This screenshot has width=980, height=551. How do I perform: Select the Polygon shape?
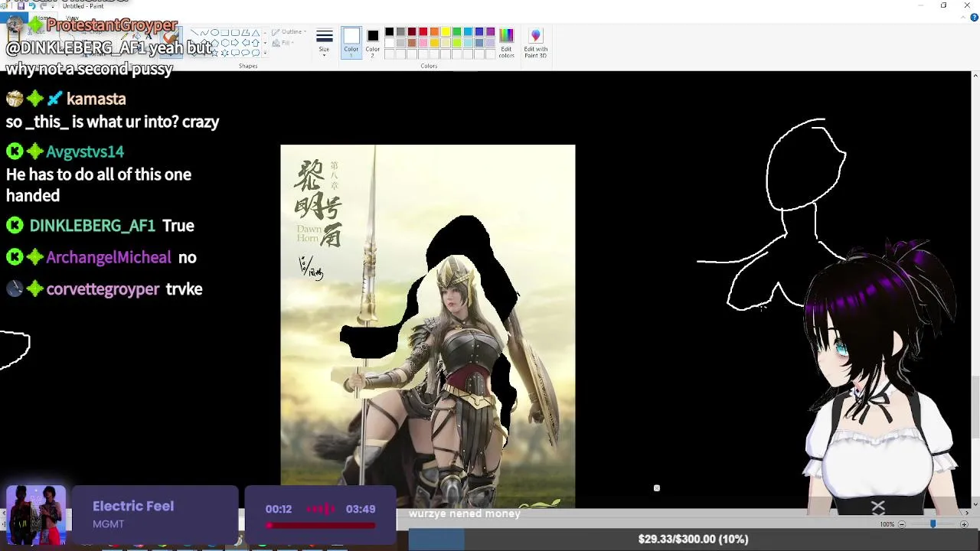(x=245, y=32)
